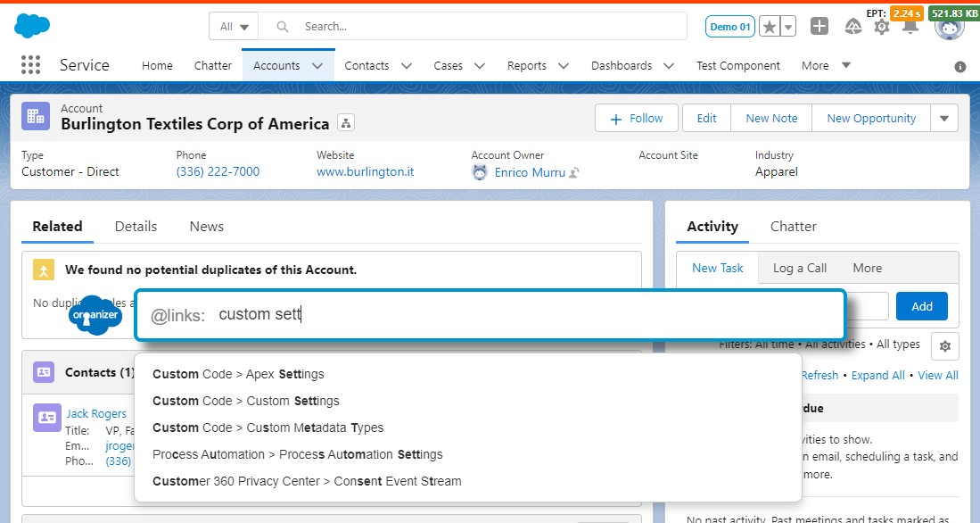Open the More navigation dropdown
980x523 pixels.
[826, 65]
